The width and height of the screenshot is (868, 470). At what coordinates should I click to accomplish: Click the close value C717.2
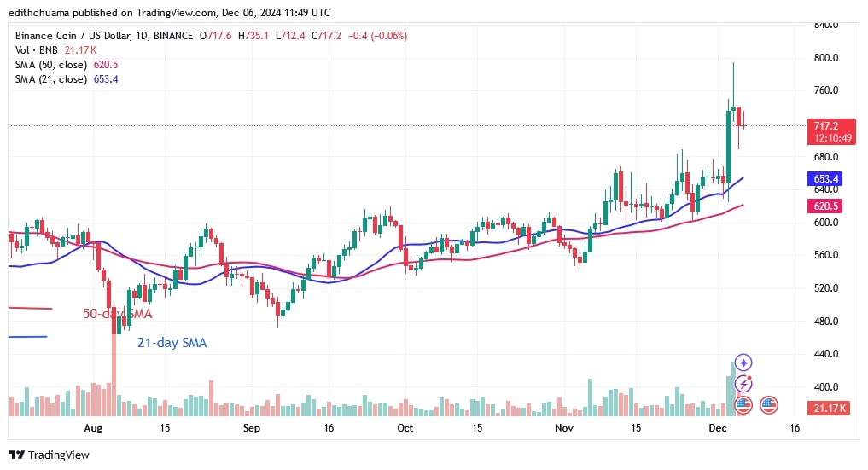(x=327, y=36)
